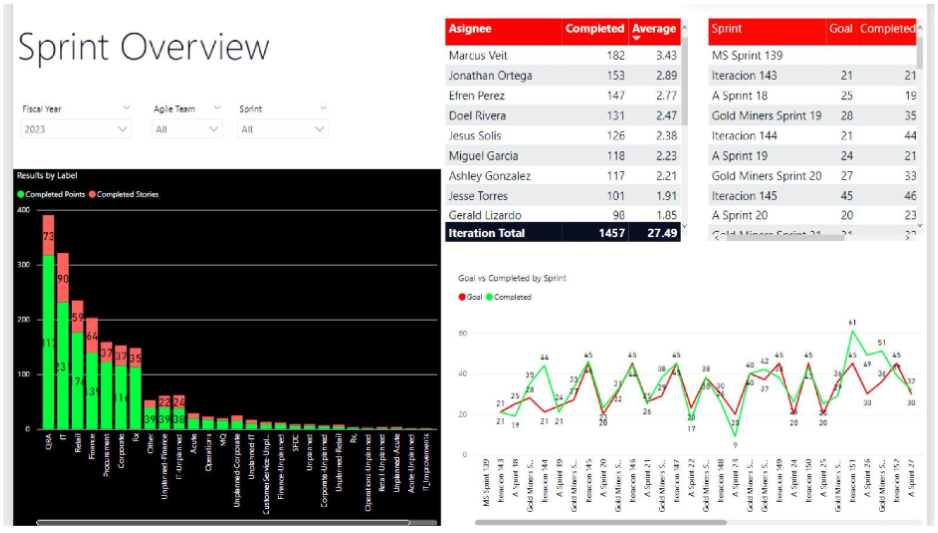Click the Iteration Total row

(x=562, y=233)
